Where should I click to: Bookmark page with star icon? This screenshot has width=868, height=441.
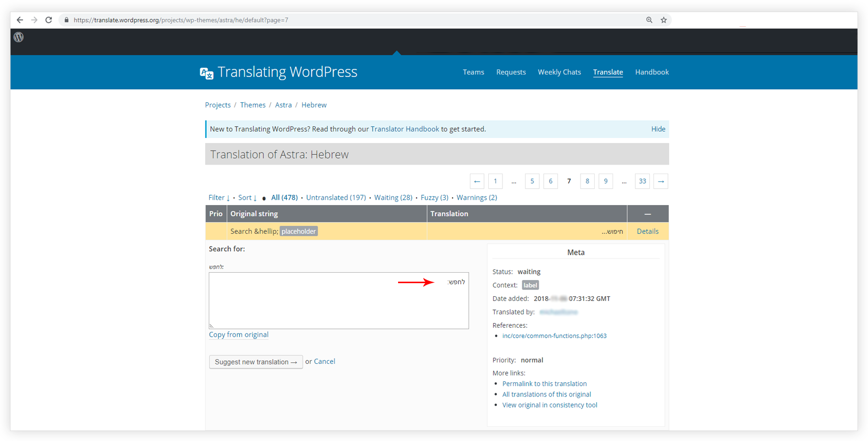coord(663,20)
